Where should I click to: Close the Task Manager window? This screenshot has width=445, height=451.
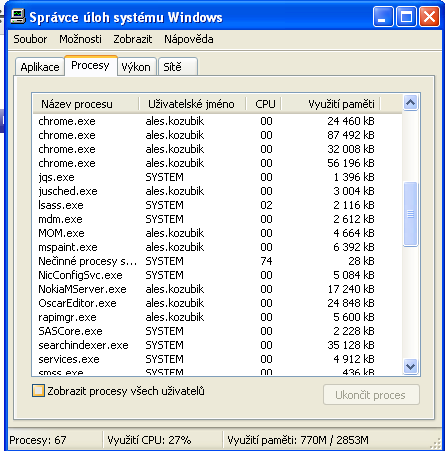point(429,17)
